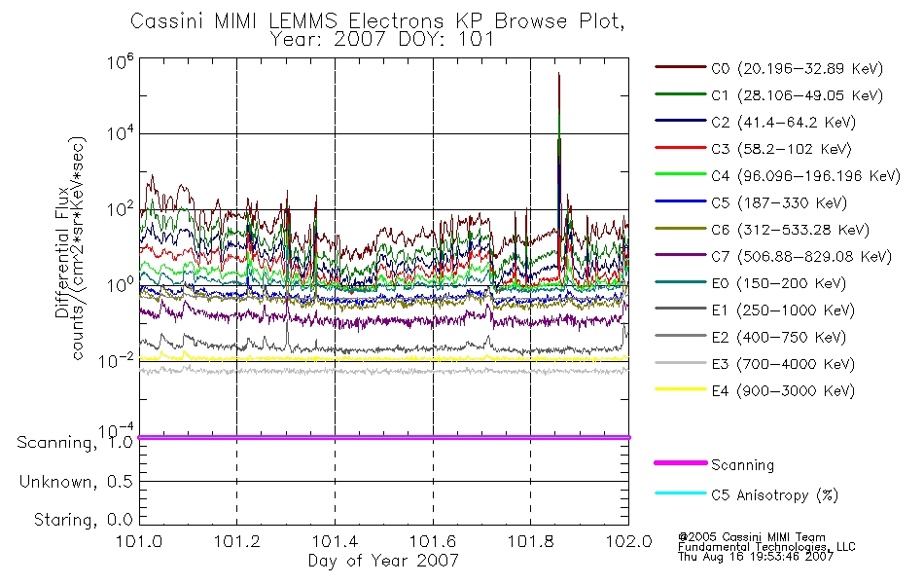Click the E2 gray legend line
The image size is (924, 584).
[x=681, y=336]
